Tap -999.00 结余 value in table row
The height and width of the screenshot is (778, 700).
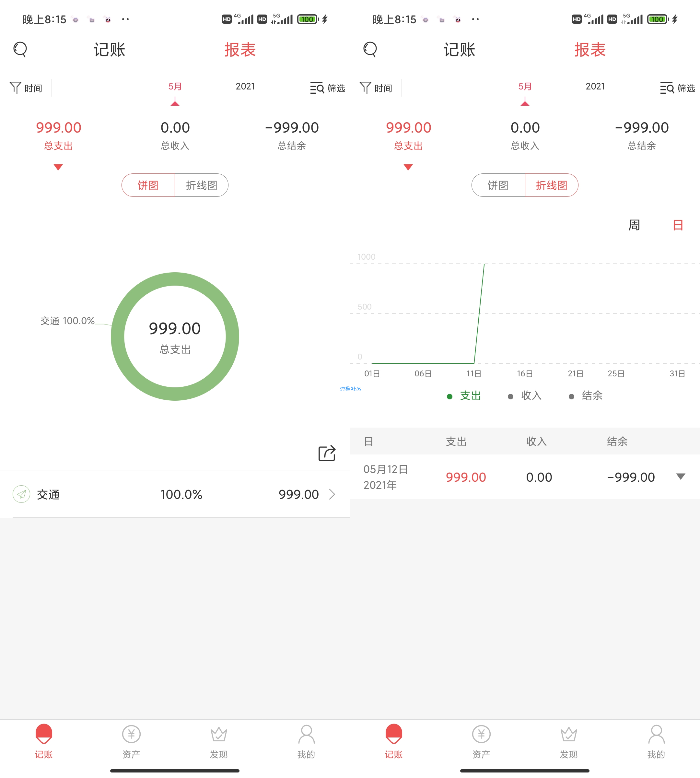[x=631, y=477]
